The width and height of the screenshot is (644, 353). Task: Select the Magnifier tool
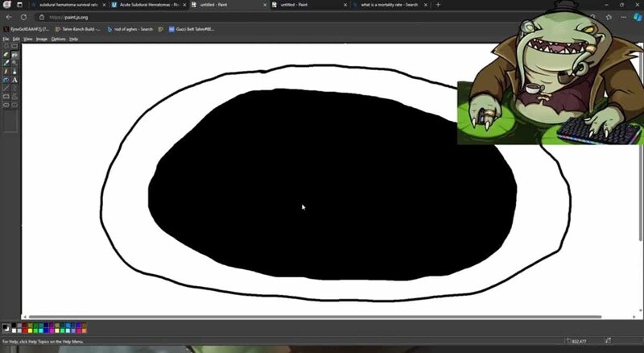(14, 63)
